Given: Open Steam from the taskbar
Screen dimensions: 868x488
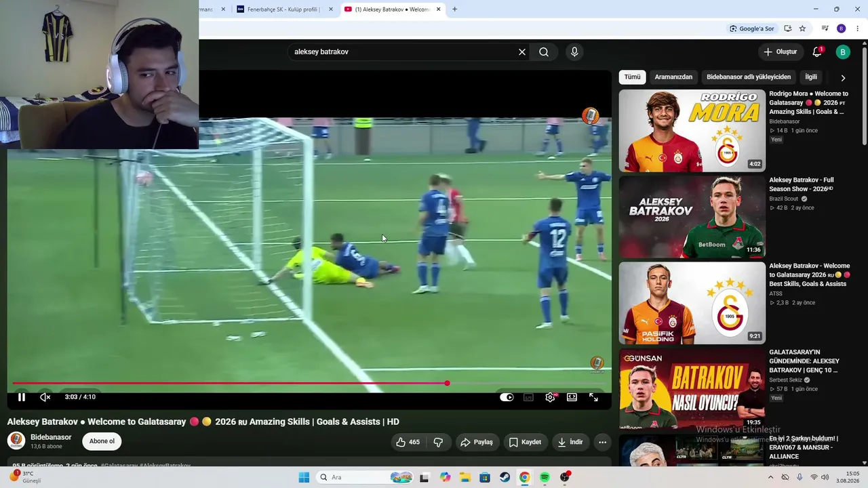Looking at the screenshot, I should (x=505, y=477).
